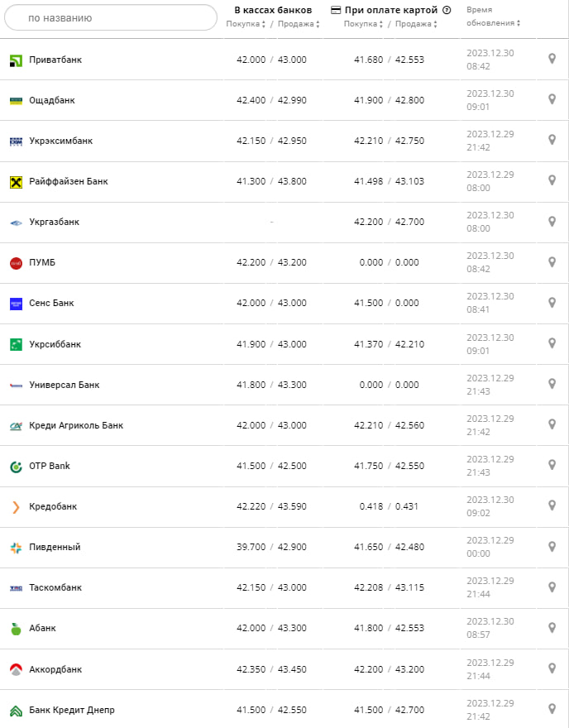Image resolution: width=569 pixels, height=728 pixels.
Task: Sort by Покупка under В кассах банков
Action: [x=246, y=24]
